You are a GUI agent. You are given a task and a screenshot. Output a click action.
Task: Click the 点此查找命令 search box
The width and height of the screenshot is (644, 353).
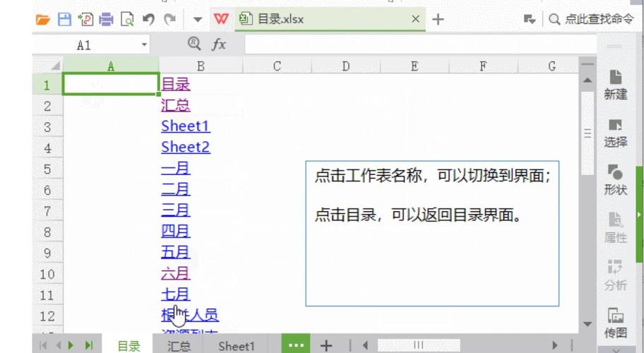[x=592, y=19]
